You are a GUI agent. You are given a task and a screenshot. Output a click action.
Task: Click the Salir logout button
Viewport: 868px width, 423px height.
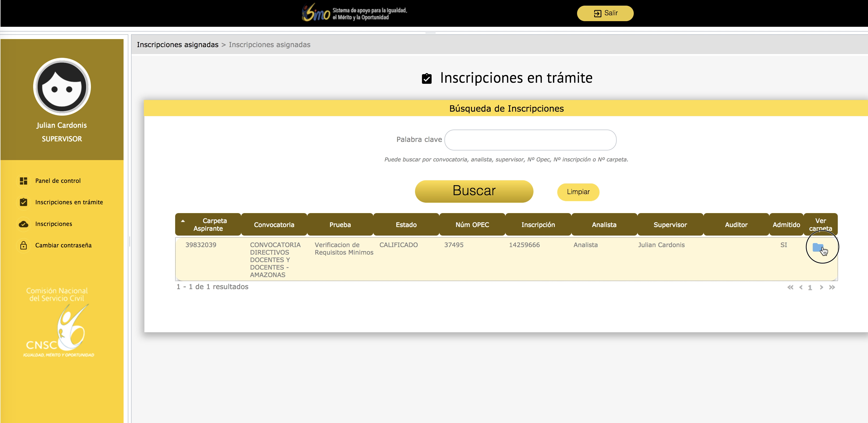point(605,13)
